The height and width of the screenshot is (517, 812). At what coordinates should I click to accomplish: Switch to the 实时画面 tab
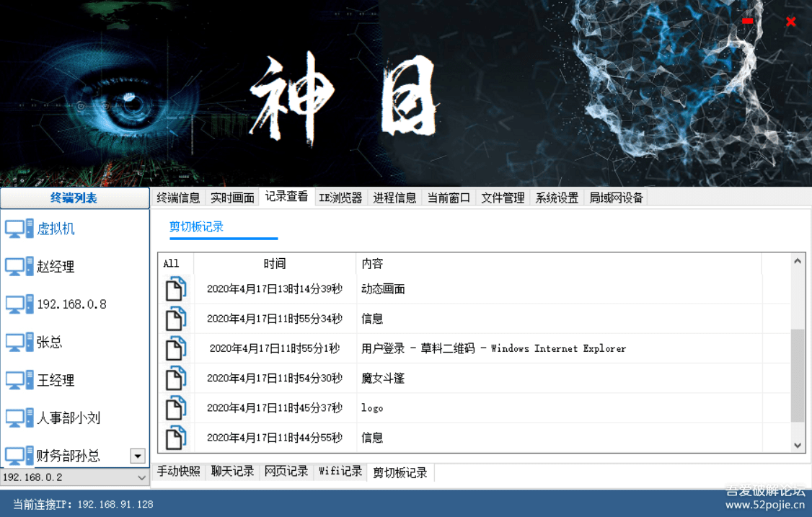(x=231, y=197)
